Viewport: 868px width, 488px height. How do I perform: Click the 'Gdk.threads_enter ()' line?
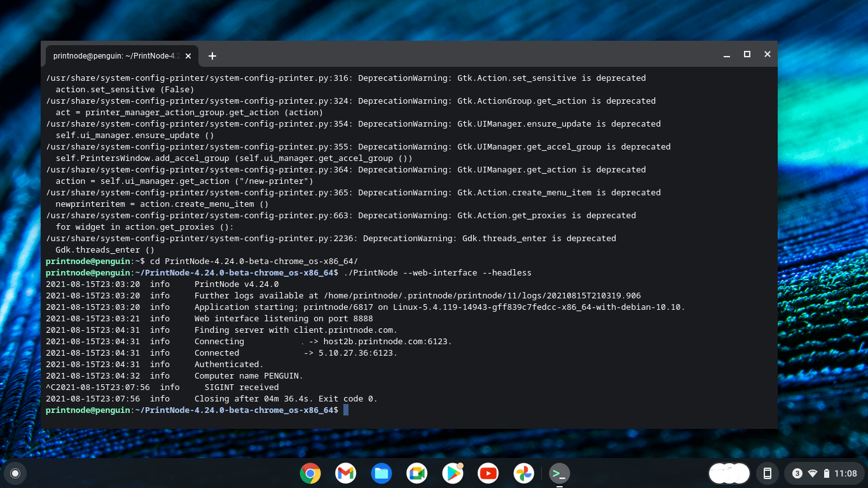(x=105, y=250)
